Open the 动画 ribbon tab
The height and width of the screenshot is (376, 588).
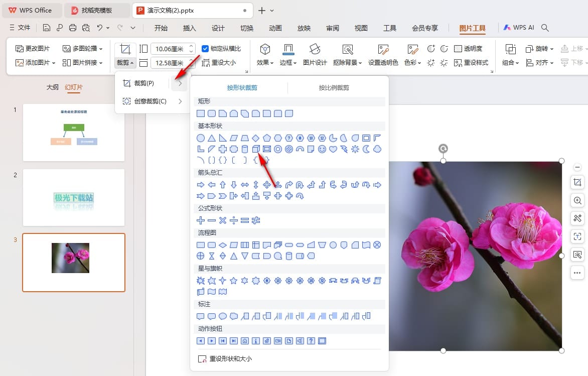pyautogui.click(x=275, y=28)
